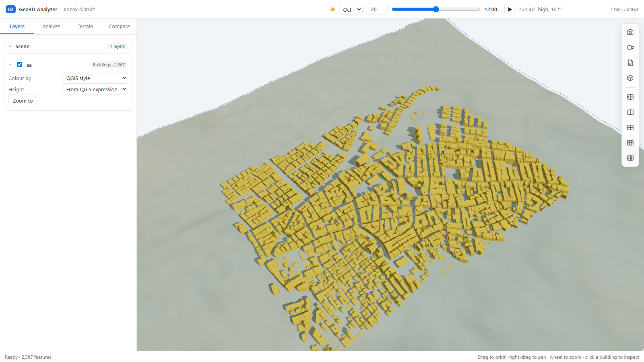Open the Terrain tab
Image resolution: width=644 pixels, height=362 pixels.
[x=85, y=26]
